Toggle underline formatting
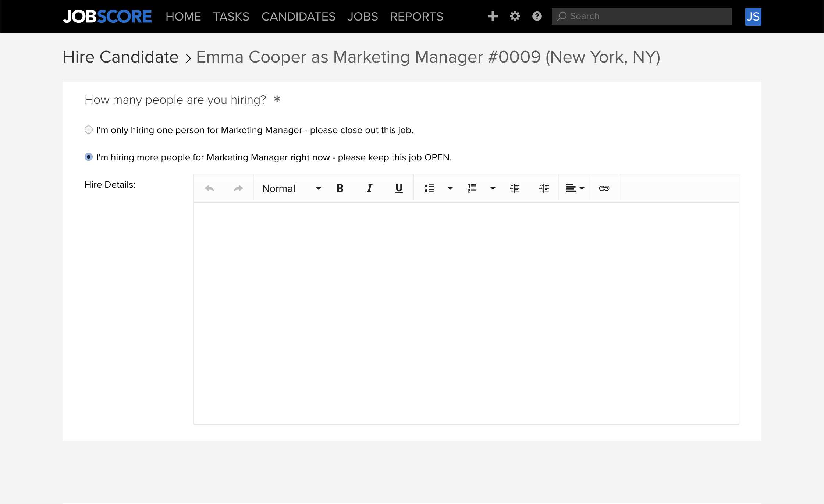The width and height of the screenshot is (824, 504). coord(399,188)
